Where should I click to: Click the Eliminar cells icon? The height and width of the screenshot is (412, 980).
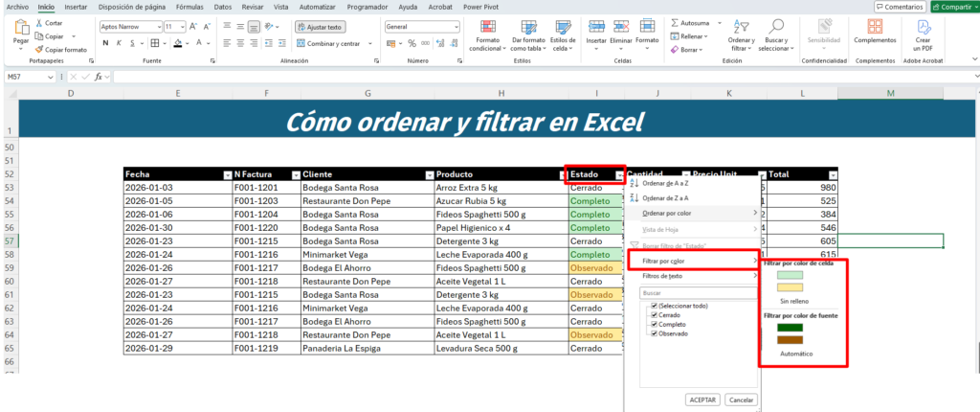click(621, 26)
